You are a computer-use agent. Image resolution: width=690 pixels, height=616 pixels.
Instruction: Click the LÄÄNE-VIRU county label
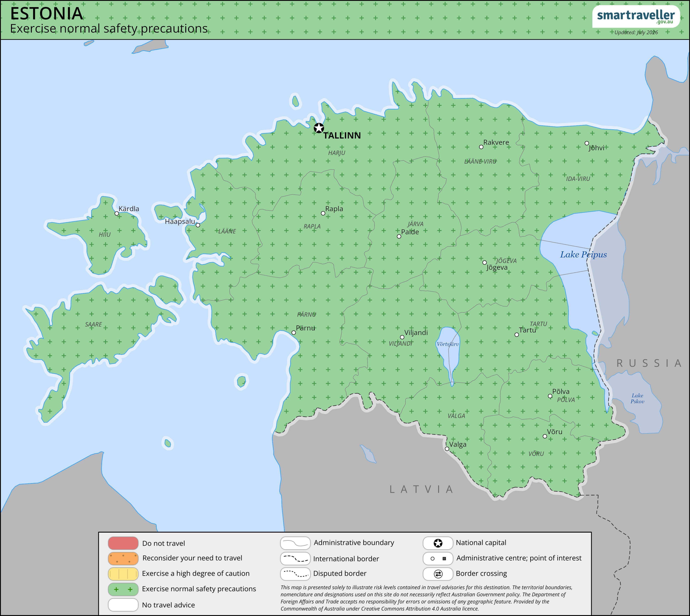tap(480, 161)
